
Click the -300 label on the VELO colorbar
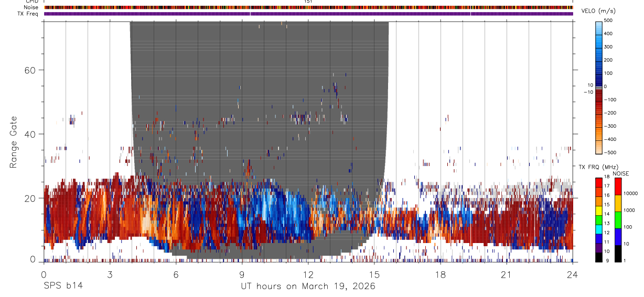pos(611,126)
